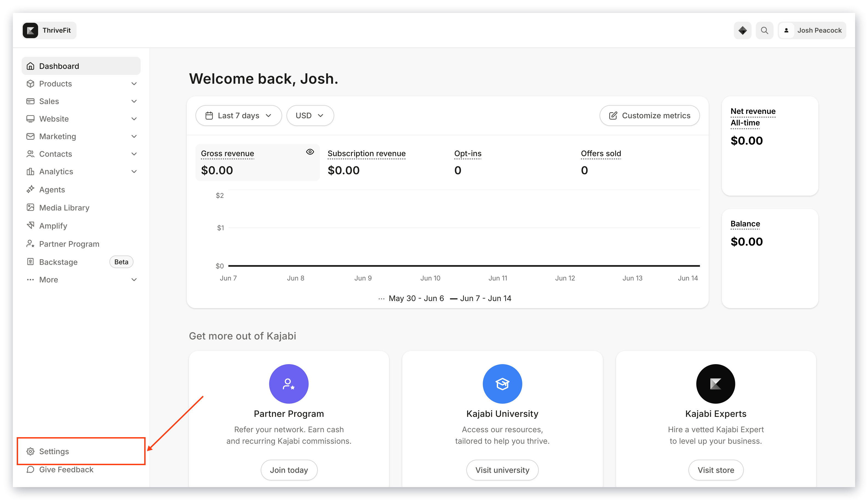Click the Net revenue label
The image size is (868, 500).
[753, 111]
